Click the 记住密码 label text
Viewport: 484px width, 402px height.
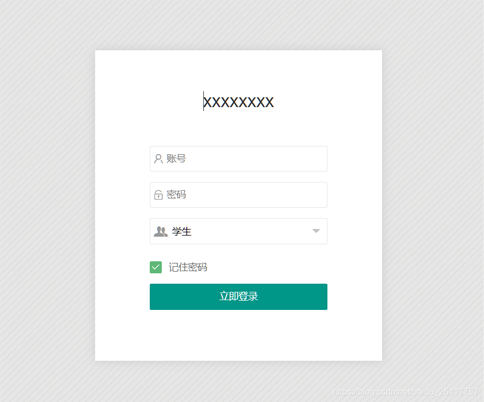(188, 267)
